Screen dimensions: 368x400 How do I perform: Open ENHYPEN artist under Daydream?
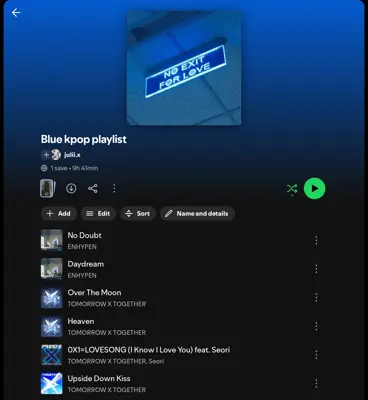click(x=82, y=276)
